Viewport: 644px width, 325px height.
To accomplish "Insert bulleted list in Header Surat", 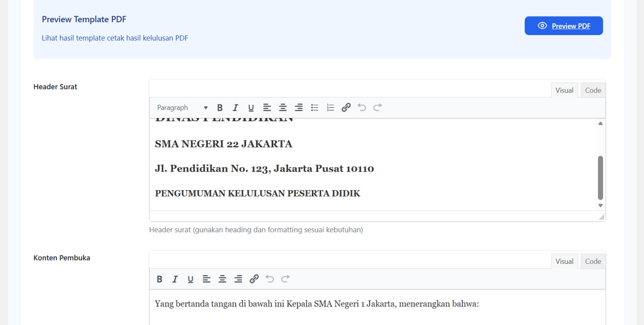I will pos(315,108).
